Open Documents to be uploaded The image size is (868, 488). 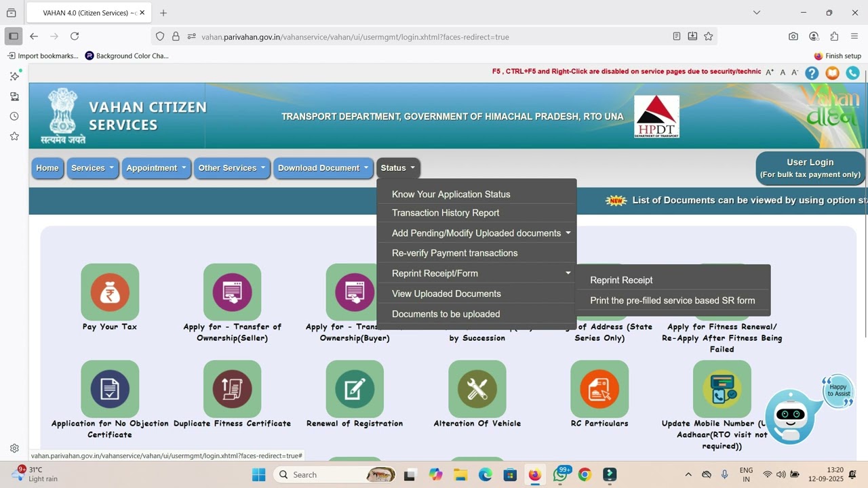477,314
